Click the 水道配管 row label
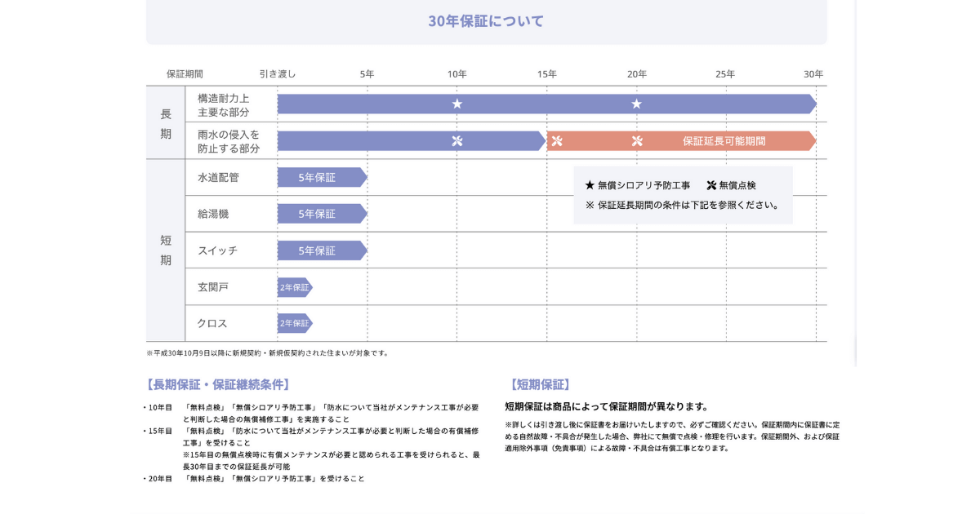The height and width of the screenshot is (514, 980). coord(218,177)
